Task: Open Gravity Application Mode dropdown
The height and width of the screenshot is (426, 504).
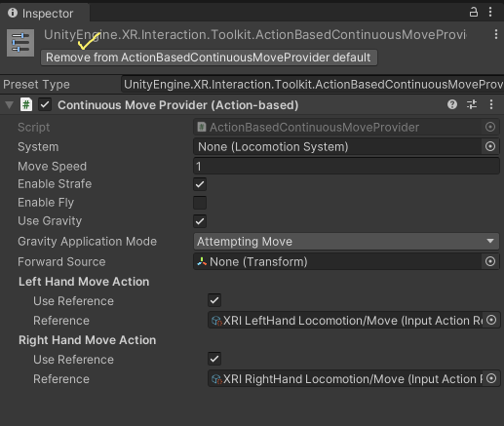Action: [346, 242]
